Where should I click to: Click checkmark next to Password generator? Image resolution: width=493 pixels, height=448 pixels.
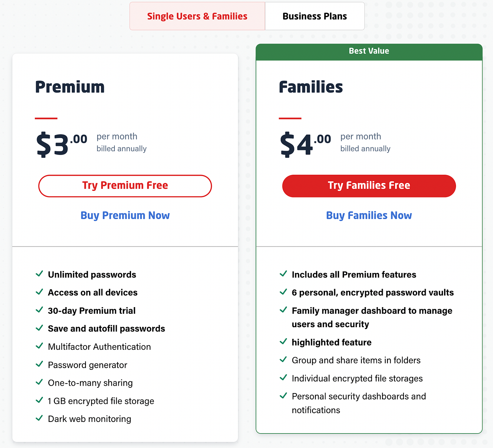(39, 364)
